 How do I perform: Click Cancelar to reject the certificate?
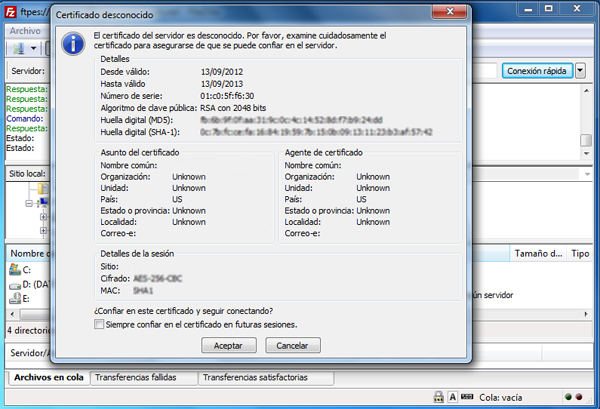(x=293, y=345)
